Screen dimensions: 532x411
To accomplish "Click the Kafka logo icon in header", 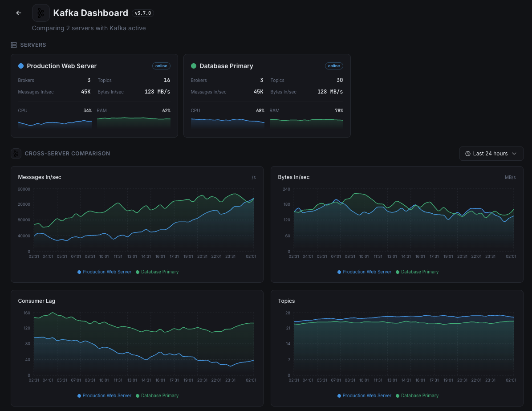I will [x=41, y=13].
